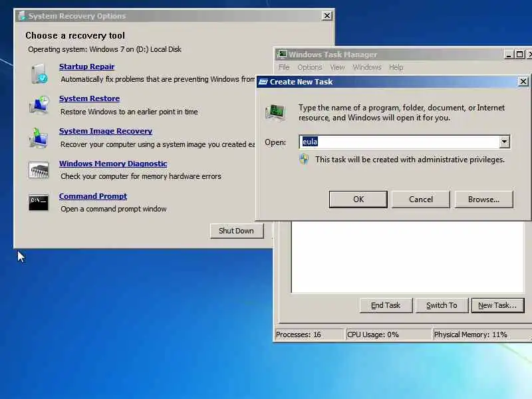Click the System Image Recovery icon

tap(39, 138)
